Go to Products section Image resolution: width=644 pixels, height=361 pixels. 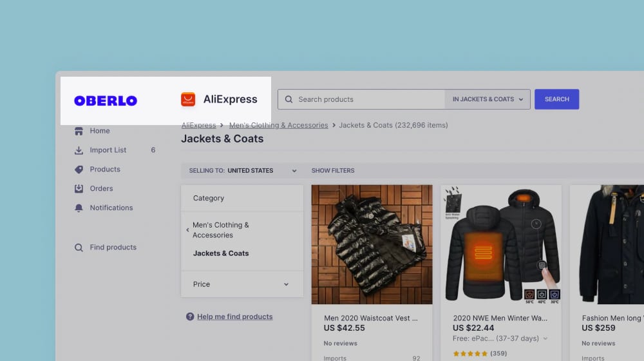(105, 170)
